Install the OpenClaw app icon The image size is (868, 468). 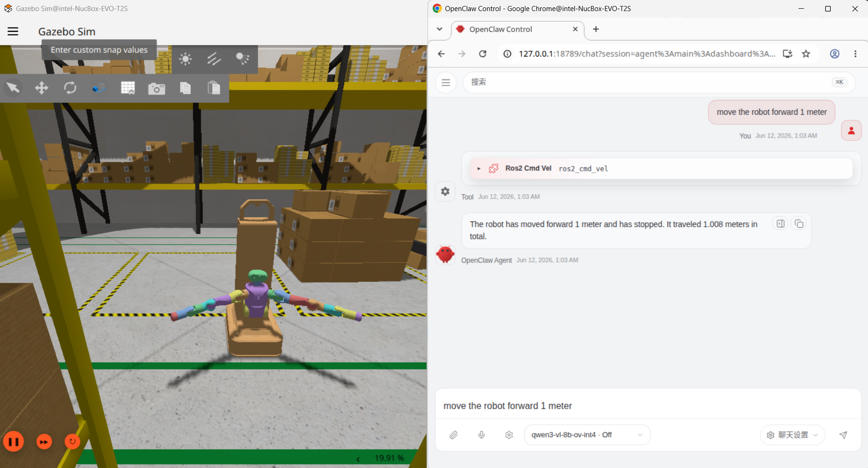[x=787, y=54]
